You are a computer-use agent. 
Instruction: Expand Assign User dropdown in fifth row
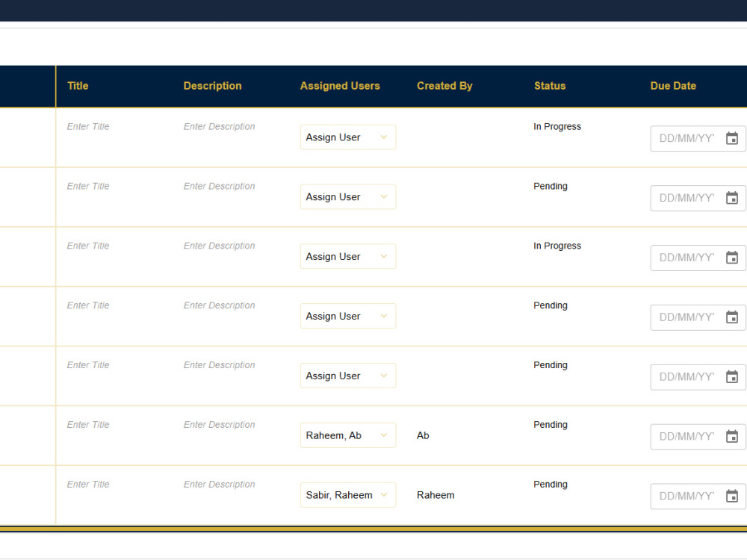coord(348,376)
